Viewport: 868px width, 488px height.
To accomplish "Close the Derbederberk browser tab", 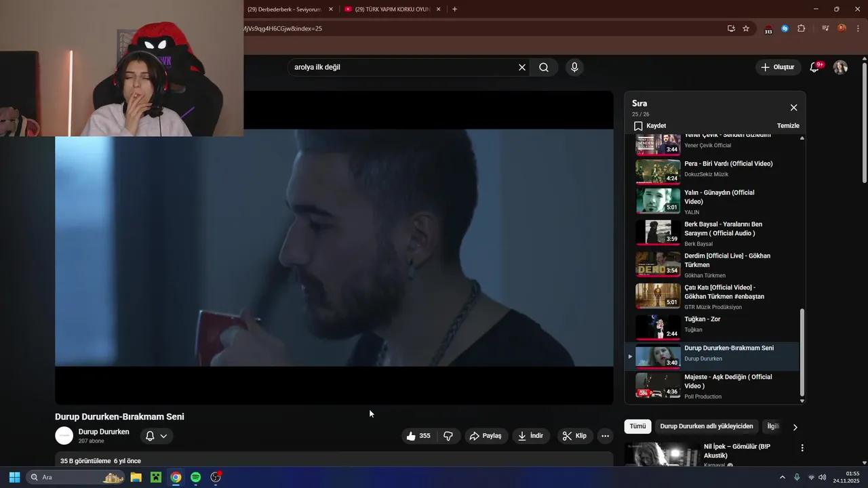I will pos(331,9).
